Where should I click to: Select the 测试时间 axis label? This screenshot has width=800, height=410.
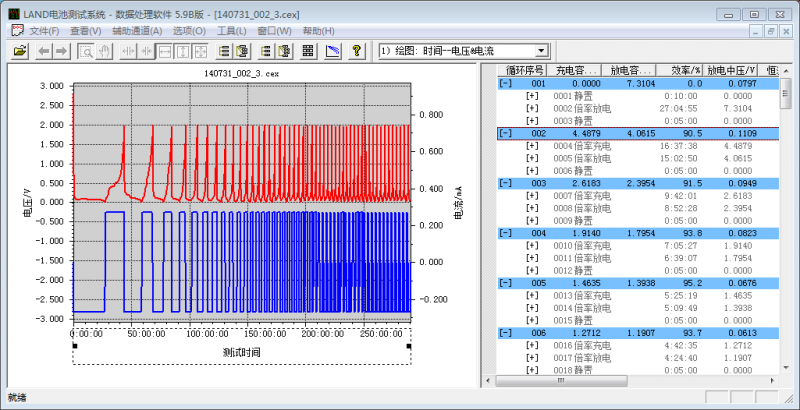pyautogui.click(x=241, y=352)
